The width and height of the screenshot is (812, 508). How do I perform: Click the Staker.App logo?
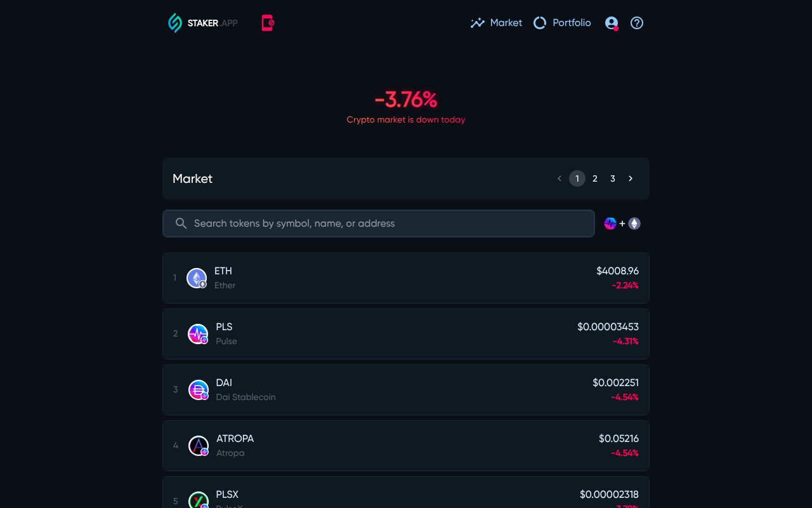(x=202, y=23)
